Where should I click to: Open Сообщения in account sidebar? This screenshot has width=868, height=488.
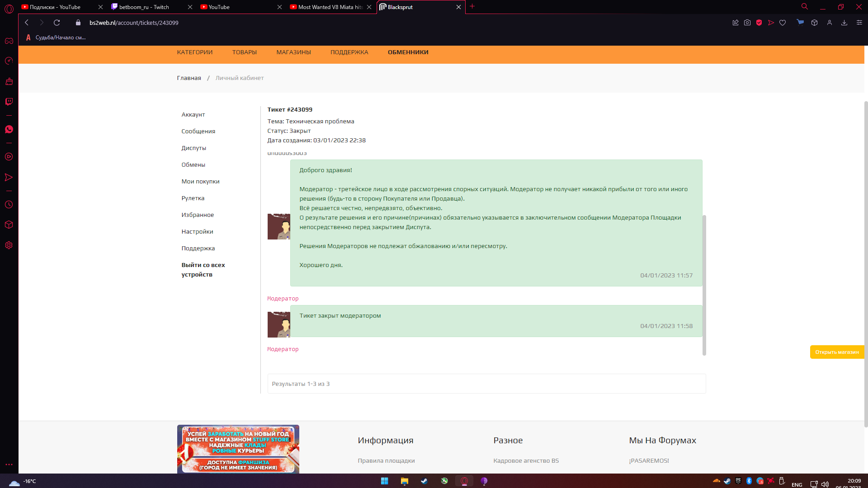coord(198,131)
